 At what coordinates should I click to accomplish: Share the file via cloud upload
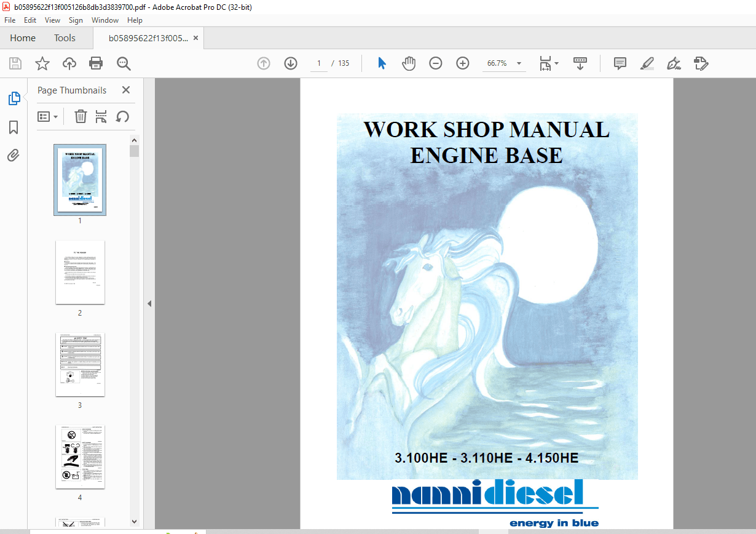coord(69,63)
